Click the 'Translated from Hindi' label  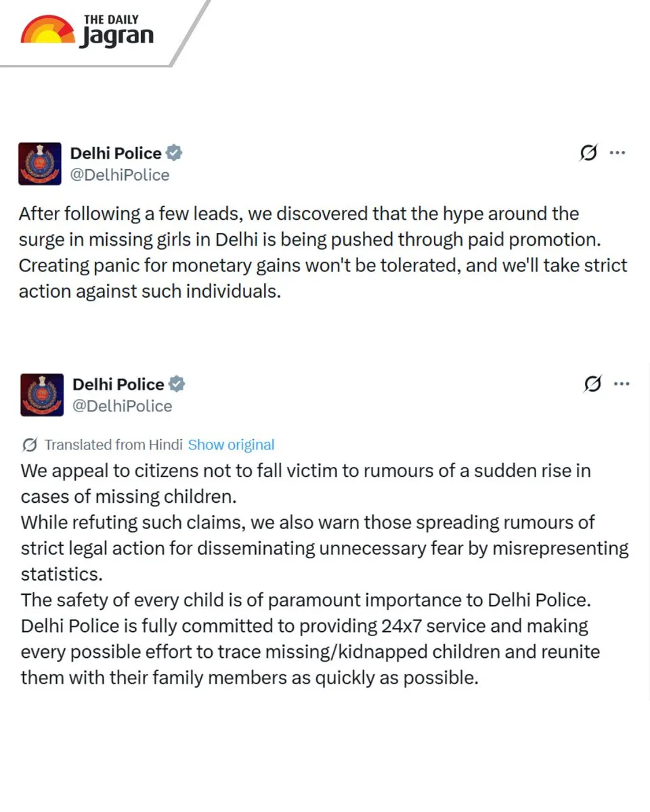[x=113, y=445]
